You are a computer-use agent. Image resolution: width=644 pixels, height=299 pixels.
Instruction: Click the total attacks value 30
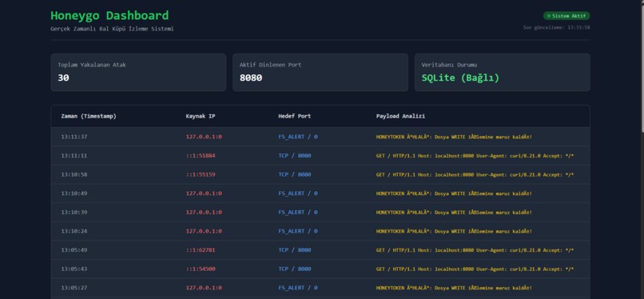[x=63, y=78]
